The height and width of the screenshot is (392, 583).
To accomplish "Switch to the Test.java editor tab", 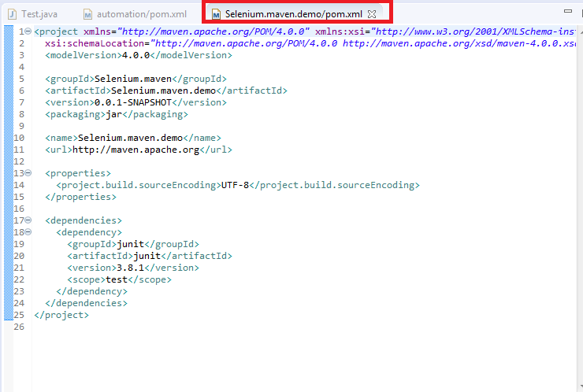I will [37, 14].
